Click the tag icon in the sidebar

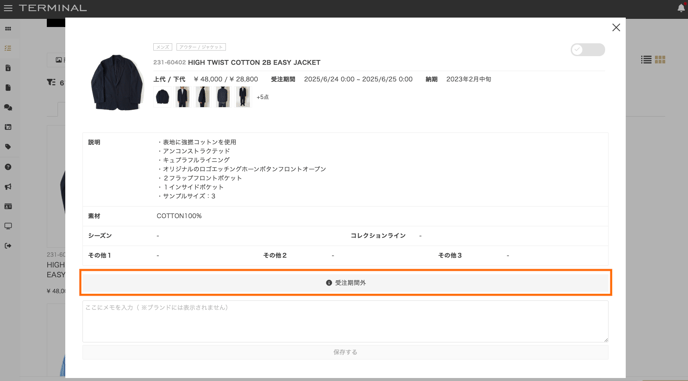pyautogui.click(x=8, y=147)
